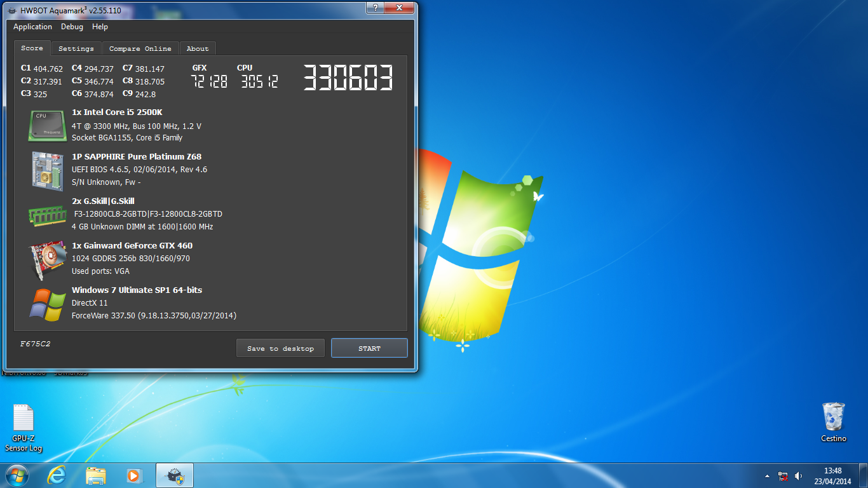This screenshot has height=488, width=868.
Task: Click the SAPPHIRE motherboard icon
Action: (x=48, y=170)
